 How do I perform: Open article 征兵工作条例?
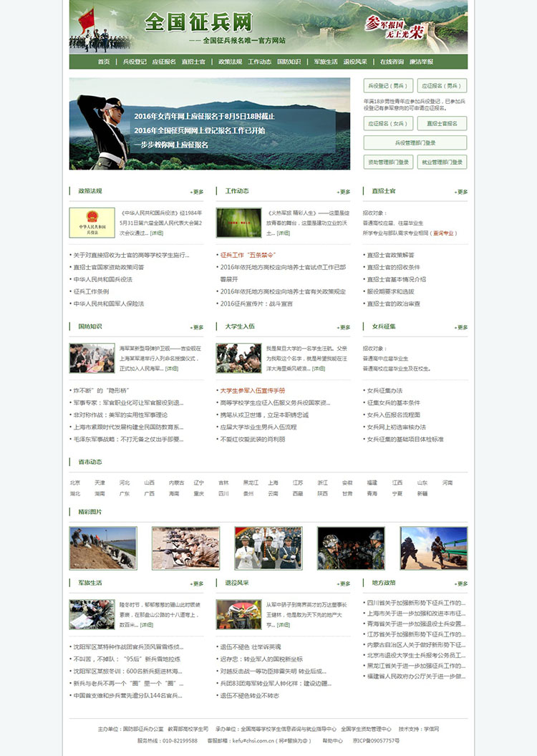click(x=91, y=291)
